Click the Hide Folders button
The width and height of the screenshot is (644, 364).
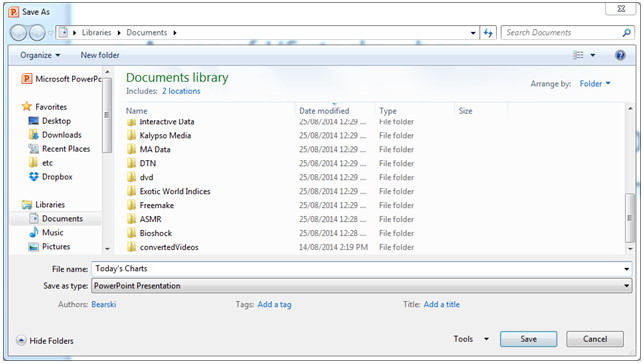click(x=45, y=341)
